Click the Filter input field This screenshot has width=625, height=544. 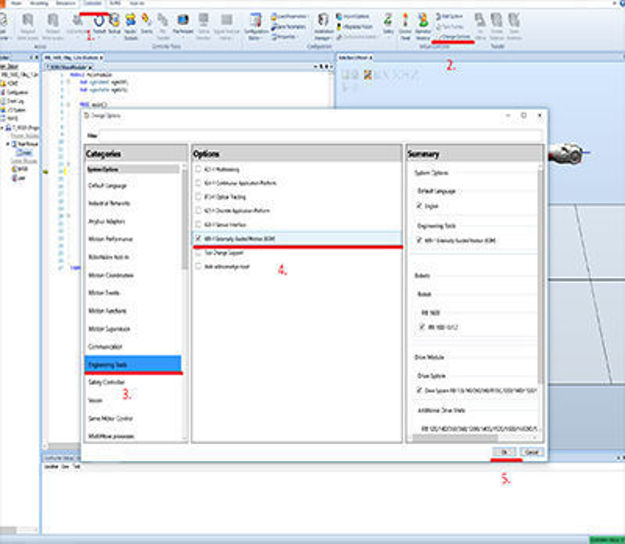pos(320,134)
